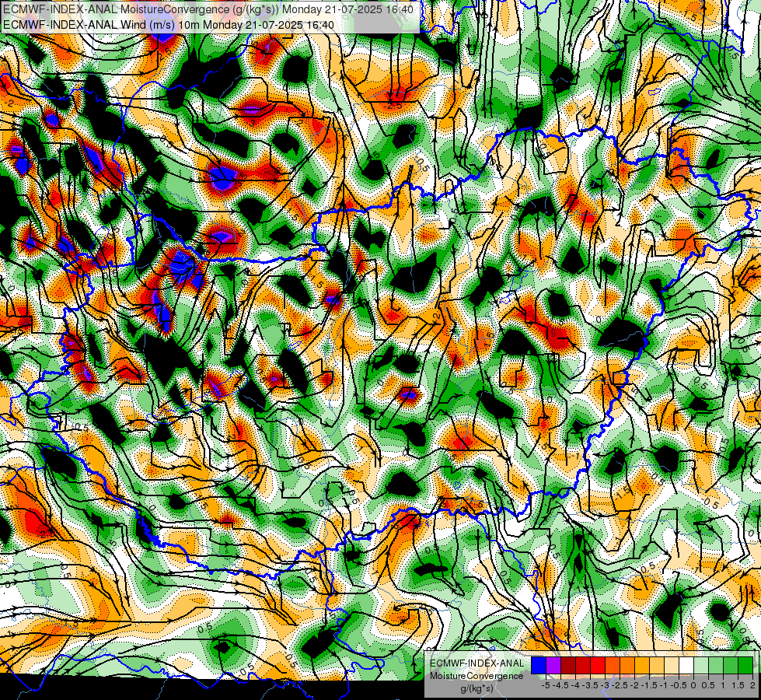Select the light green swatch between 0.5 and 1

[716, 666]
